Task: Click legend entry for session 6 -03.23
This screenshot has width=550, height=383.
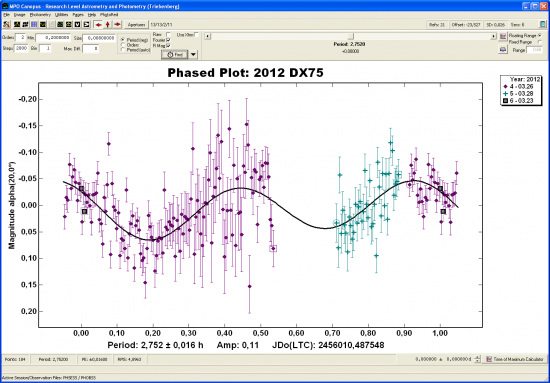Action: [x=519, y=101]
